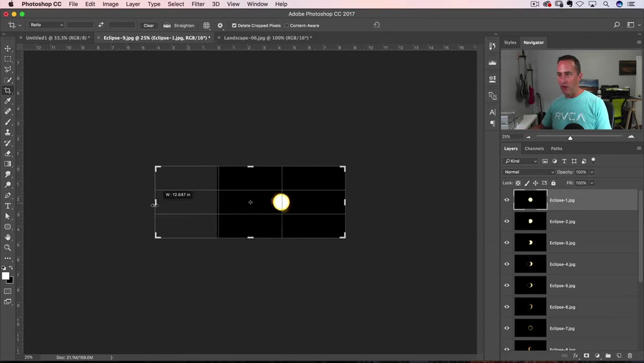
Task: Open the Select menu
Action: click(x=175, y=4)
